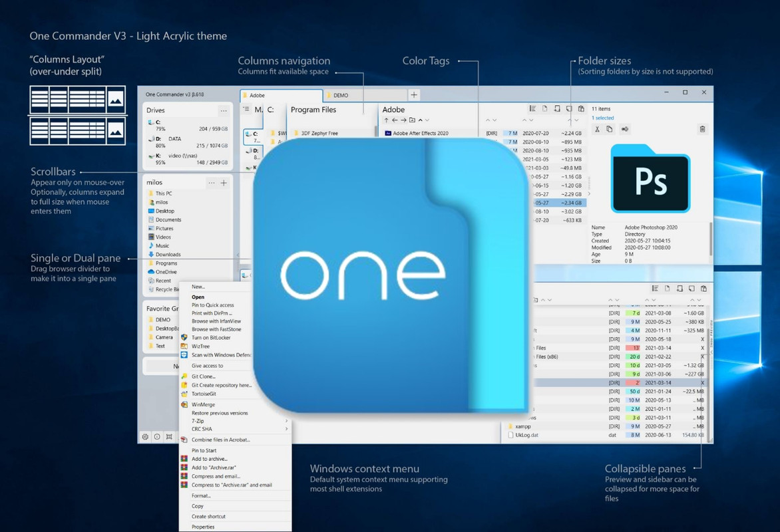Viewport: 780px width, 532px height.
Task: Open the Drives panel three-dots menu
Action: [224, 110]
